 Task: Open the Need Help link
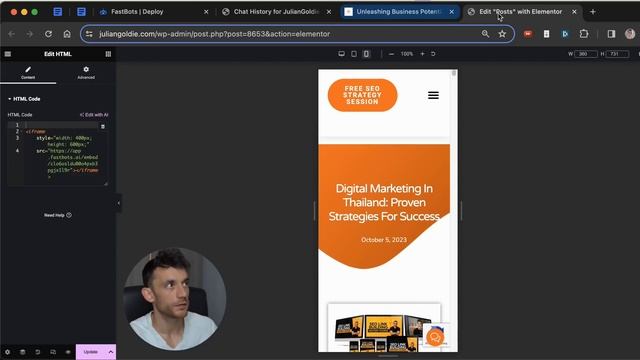(58, 215)
